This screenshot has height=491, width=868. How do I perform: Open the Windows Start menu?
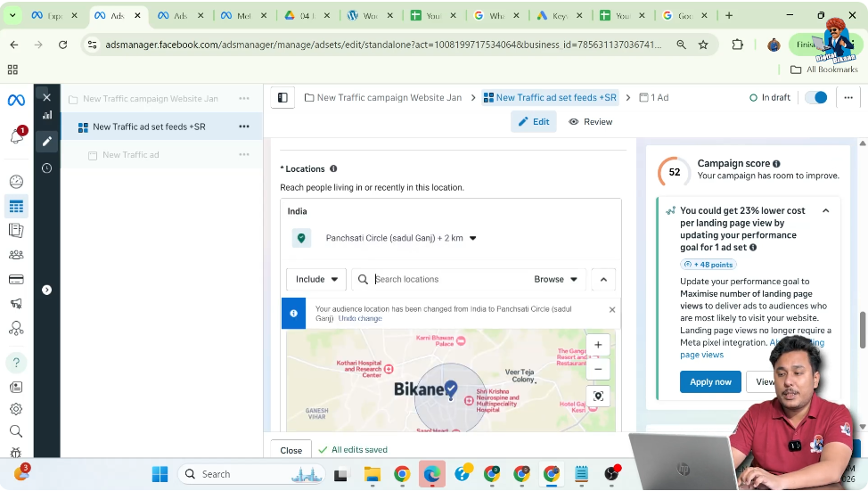[x=160, y=474]
